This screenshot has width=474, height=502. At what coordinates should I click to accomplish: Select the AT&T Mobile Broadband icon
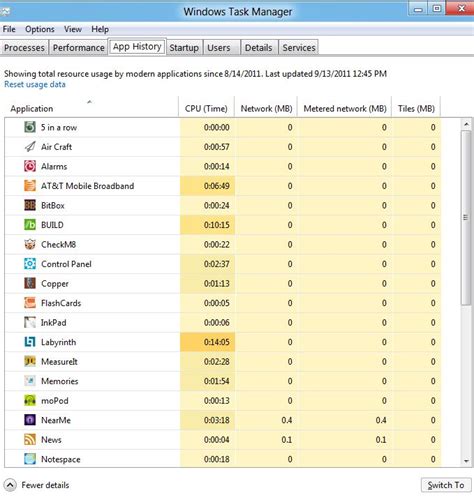(30, 186)
